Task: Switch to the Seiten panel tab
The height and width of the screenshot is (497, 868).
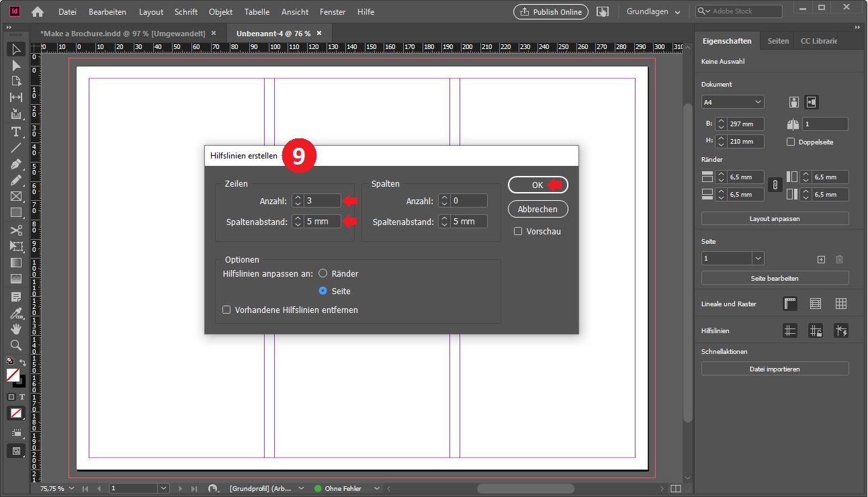Action: pyautogui.click(x=778, y=41)
